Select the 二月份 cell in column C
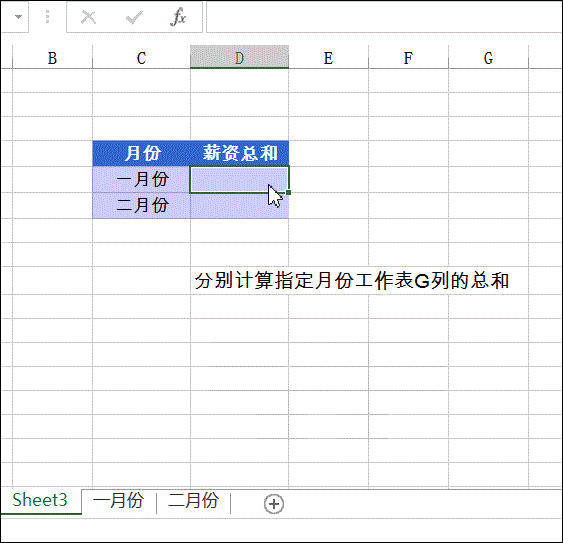The width and height of the screenshot is (563, 543). (141, 205)
